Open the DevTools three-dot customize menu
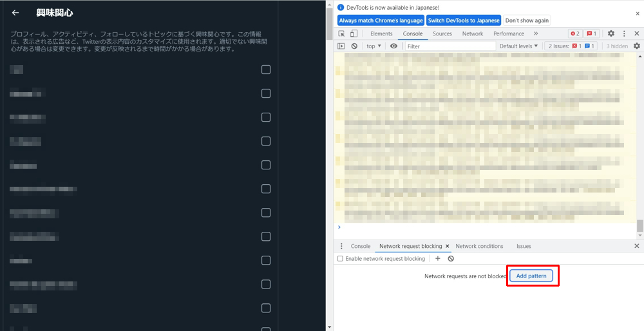The height and width of the screenshot is (331, 644). click(624, 33)
